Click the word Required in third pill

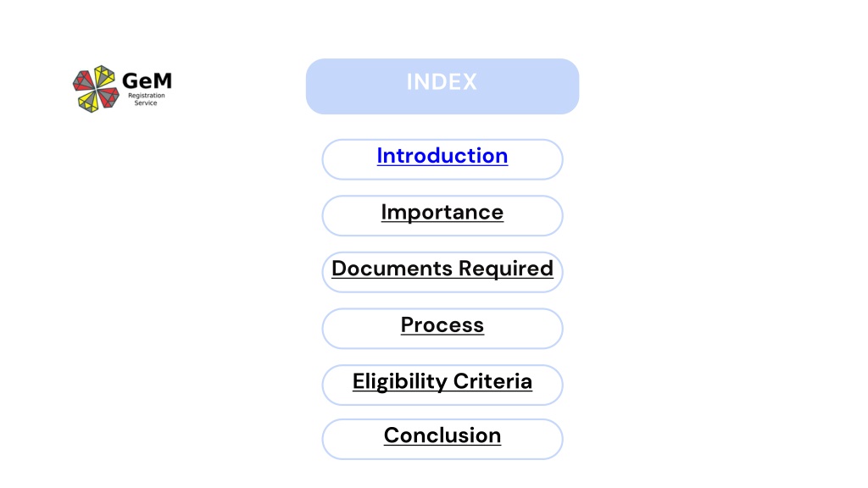point(506,269)
